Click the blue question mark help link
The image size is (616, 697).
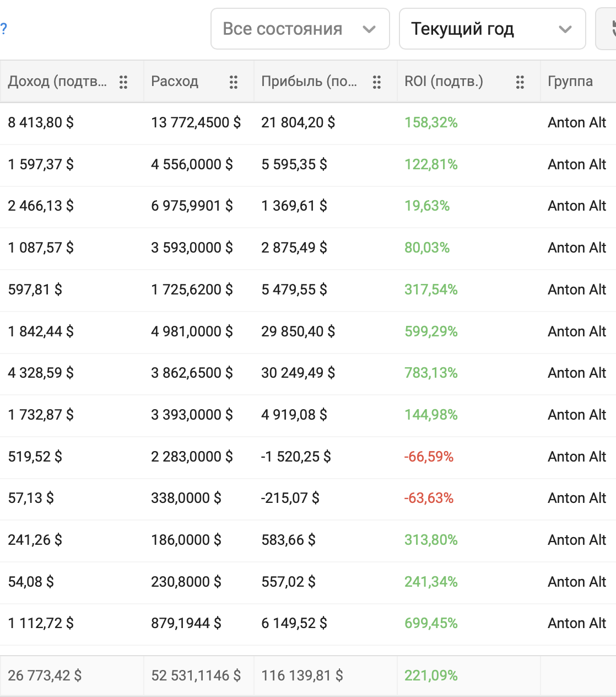coord(3,29)
